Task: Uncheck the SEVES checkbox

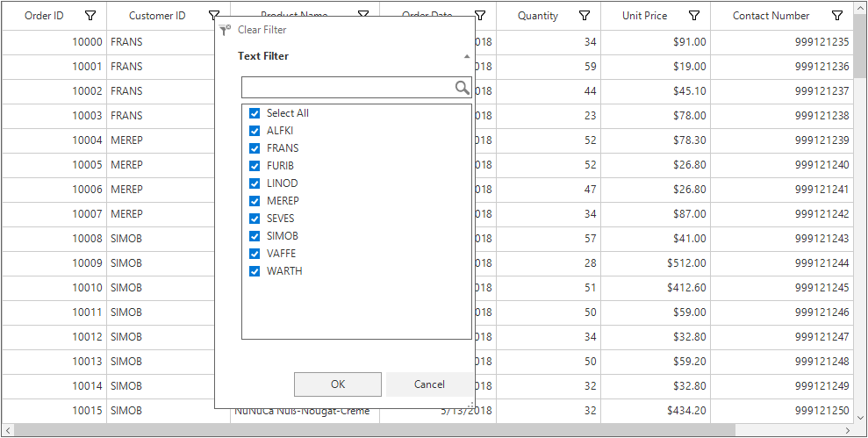Action: click(255, 219)
